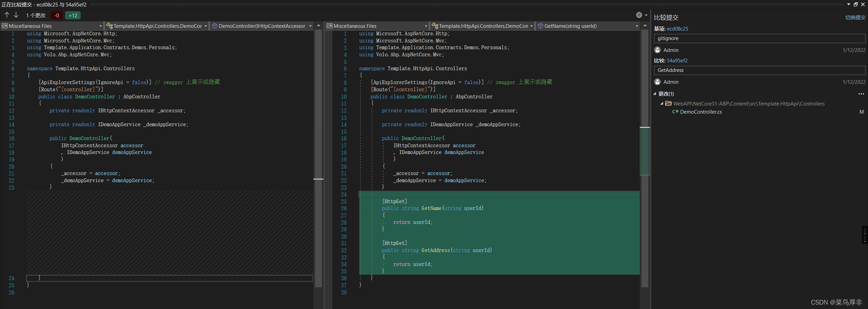Screen dimensions: 868x309
Task: Click 'using Volo.Abp.AspNetCore.Mvc;' in right pane
Action: coord(401,55)
